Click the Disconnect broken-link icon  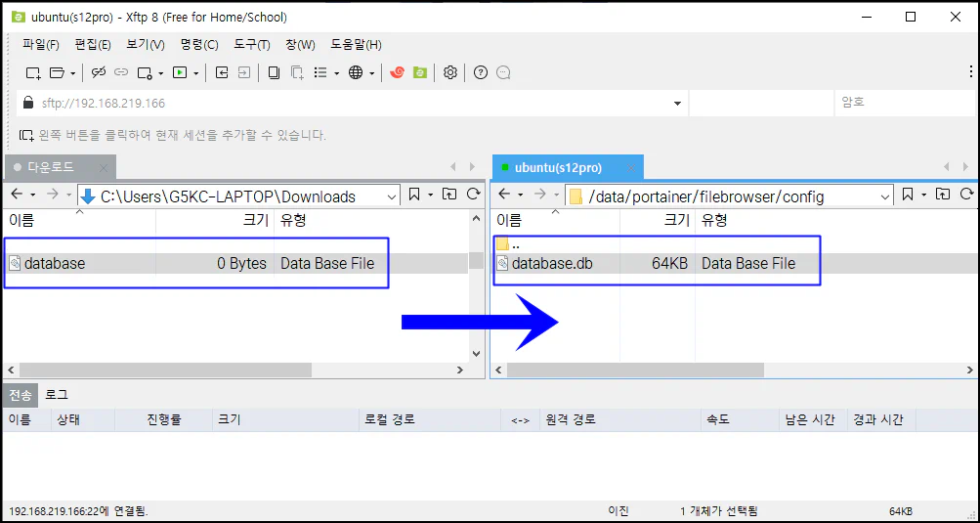pyautogui.click(x=98, y=73)
